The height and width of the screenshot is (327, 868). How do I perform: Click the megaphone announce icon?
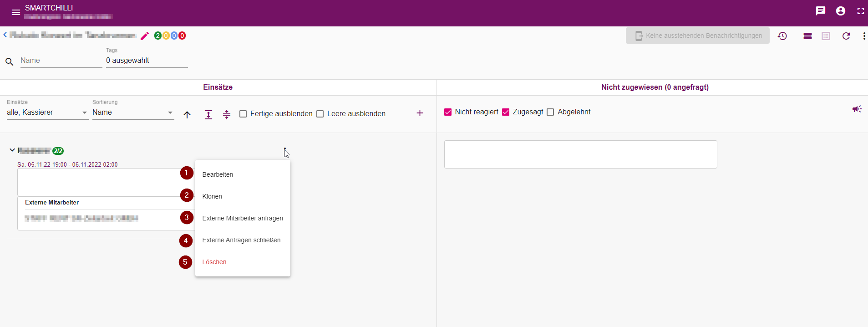coord(857,109)
